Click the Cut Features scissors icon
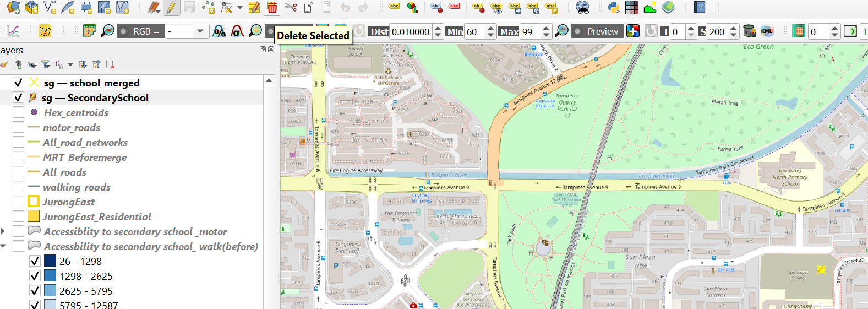Image resolution: width=868 pixels, height=309 pixels. (291, 7)
